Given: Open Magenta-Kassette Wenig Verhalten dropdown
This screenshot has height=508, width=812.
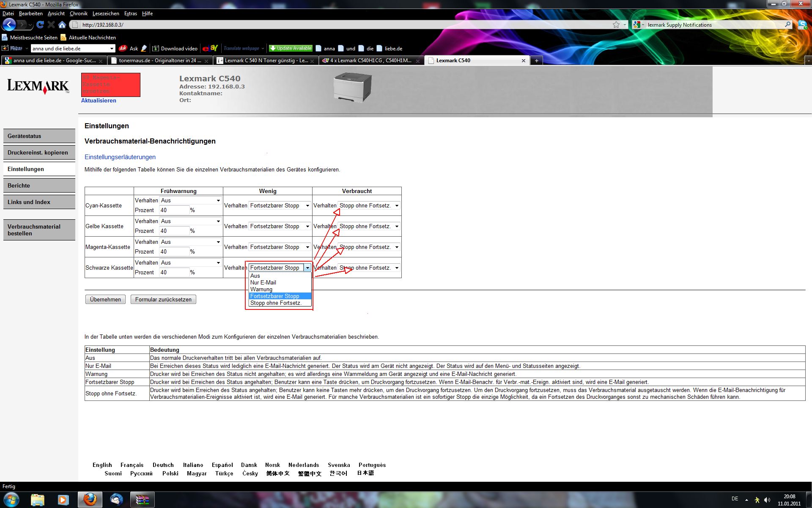Looking at the screenshot, I should click(x=280, y=247).
